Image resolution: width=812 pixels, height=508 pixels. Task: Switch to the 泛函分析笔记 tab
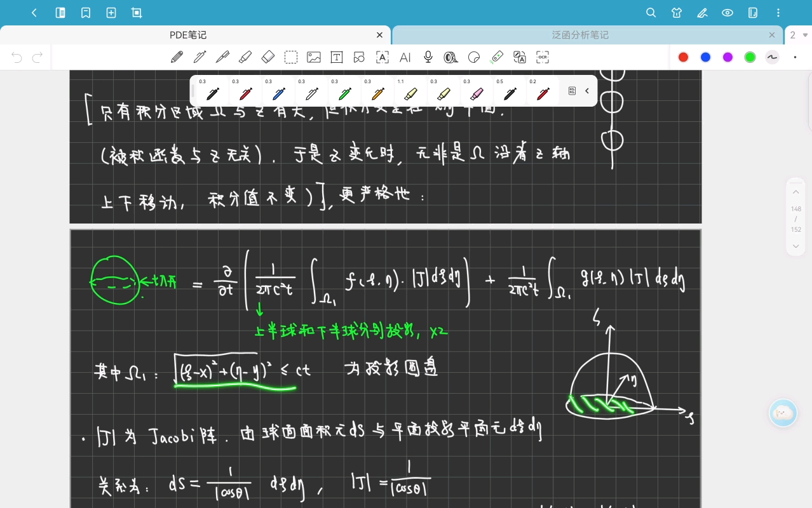pyautogui.click(x=580, y=35)
